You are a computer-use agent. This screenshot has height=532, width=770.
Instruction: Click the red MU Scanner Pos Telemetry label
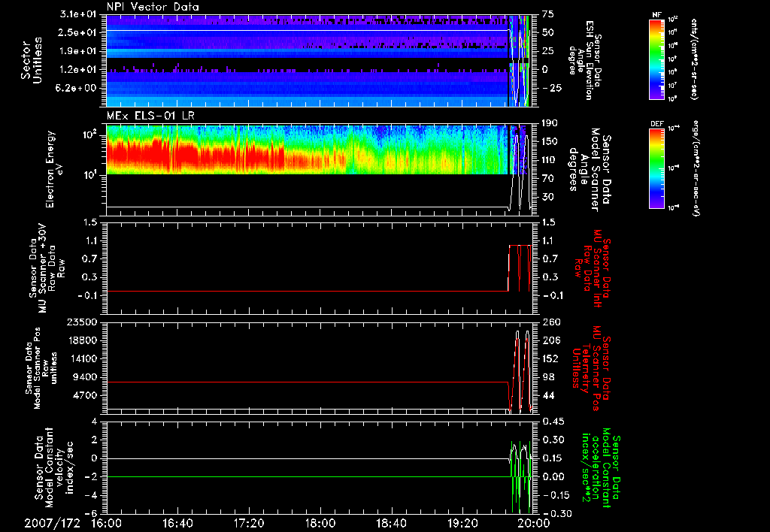(591, 368)
